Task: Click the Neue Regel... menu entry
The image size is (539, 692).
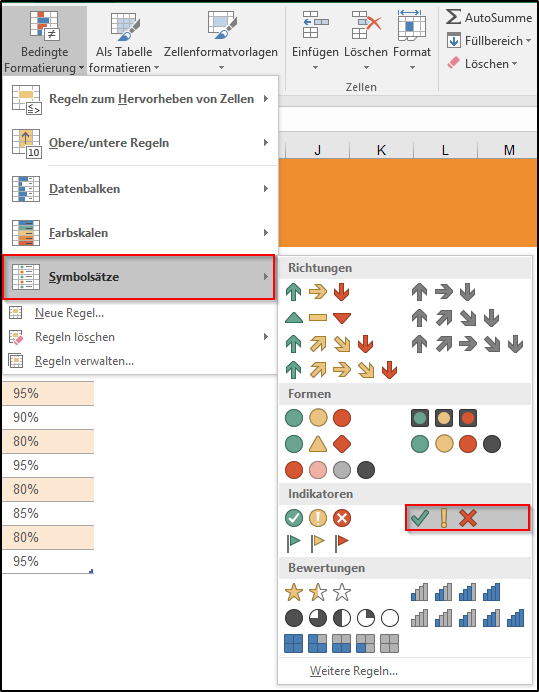Action: click(69, 313)
